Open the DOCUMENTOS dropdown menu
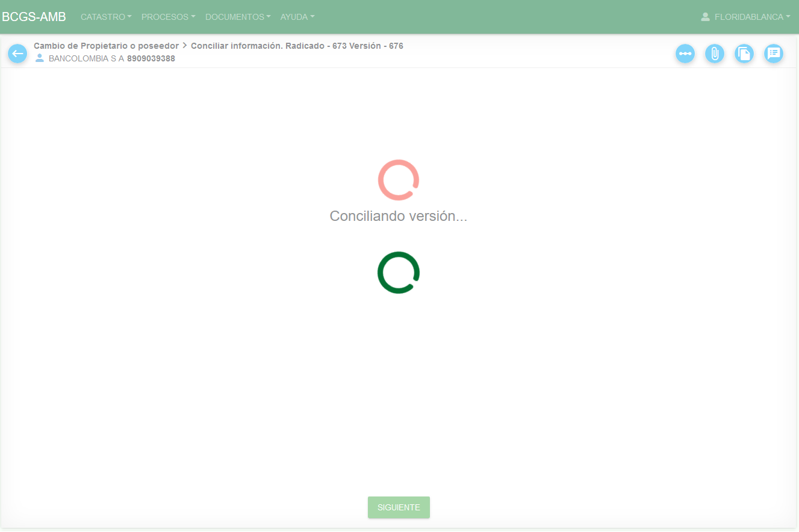Viewport: 799px width, 532px height. point(238,17)
